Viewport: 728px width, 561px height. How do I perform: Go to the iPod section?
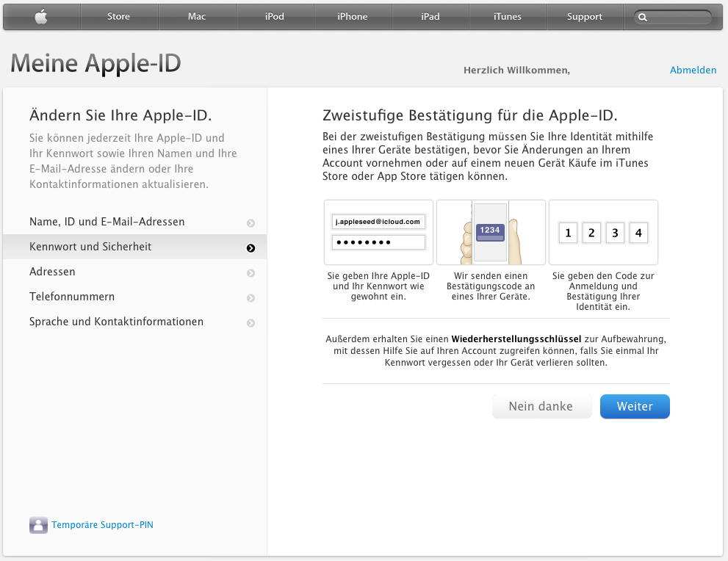pyautogui.click(x=275, y=17)
